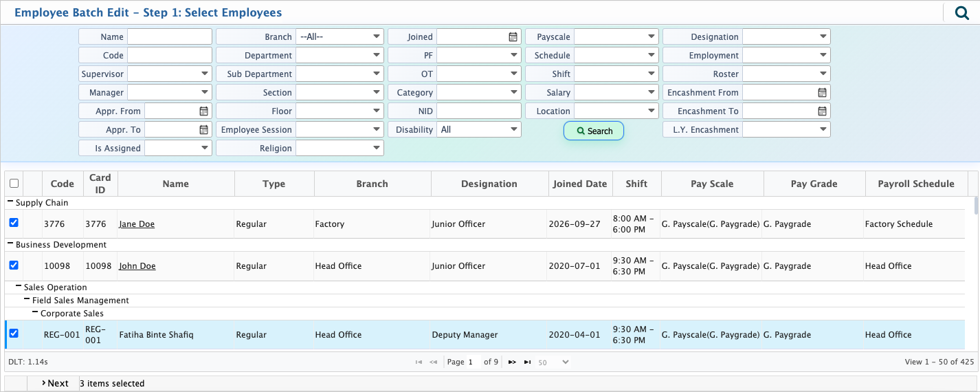This screenshot has width=980, height=392.
Task: Collapse the Sales Operation group
Action: pos(19,286)
